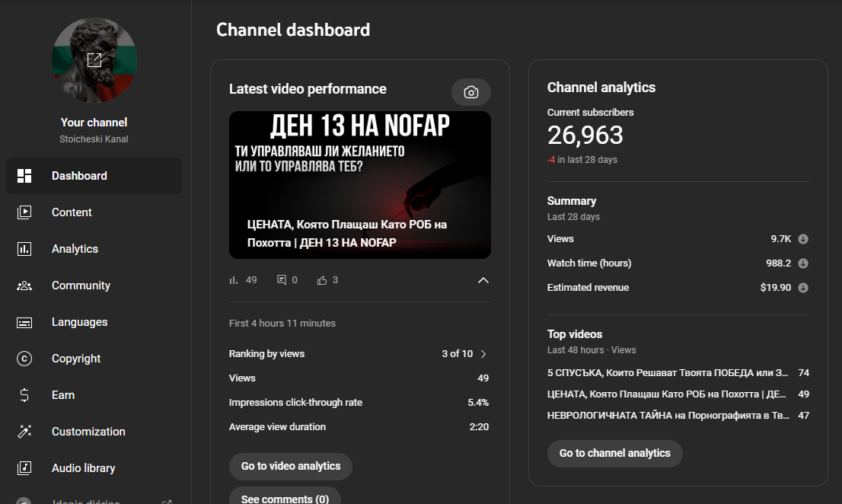
Task: Click the Ranking by views row label
Action: (x=266, y=354)
